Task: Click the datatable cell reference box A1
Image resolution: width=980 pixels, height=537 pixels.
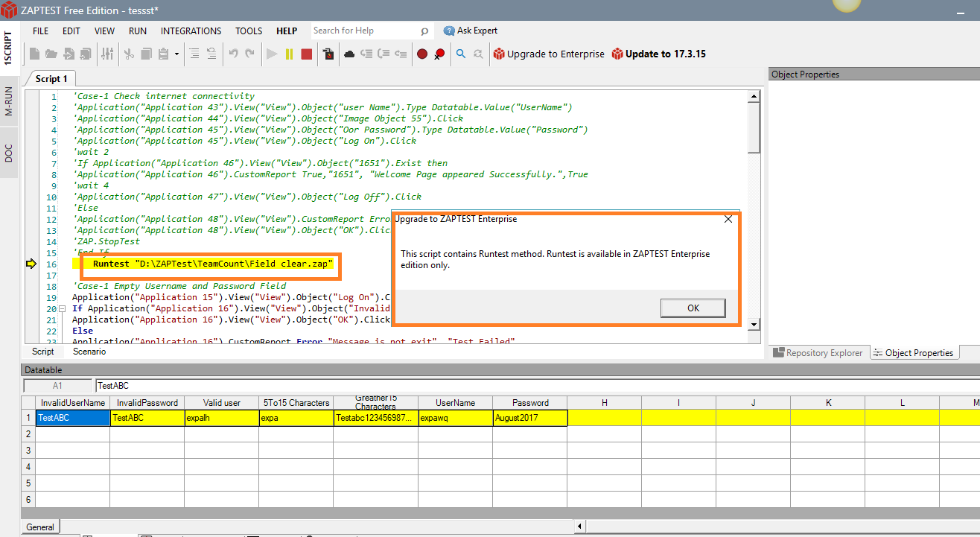Action: coord(57,386)
